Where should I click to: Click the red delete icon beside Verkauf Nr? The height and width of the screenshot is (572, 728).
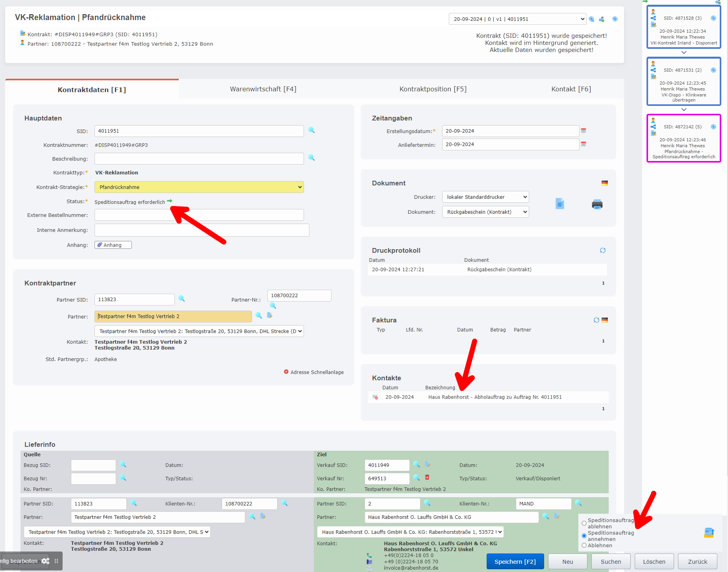coord(427,478)
